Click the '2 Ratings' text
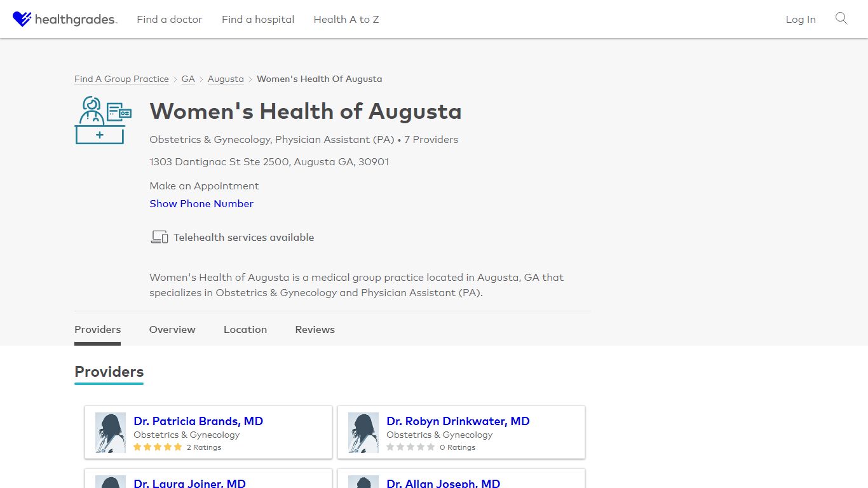 [204, 447]
